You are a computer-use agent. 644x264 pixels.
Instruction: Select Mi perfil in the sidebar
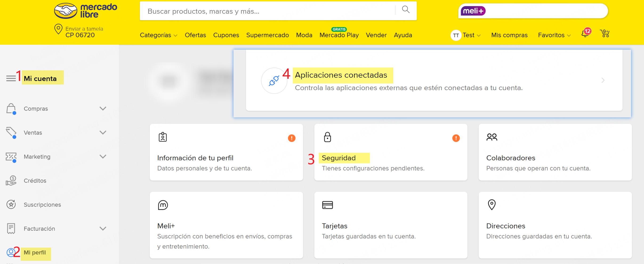tap(35, 252)
